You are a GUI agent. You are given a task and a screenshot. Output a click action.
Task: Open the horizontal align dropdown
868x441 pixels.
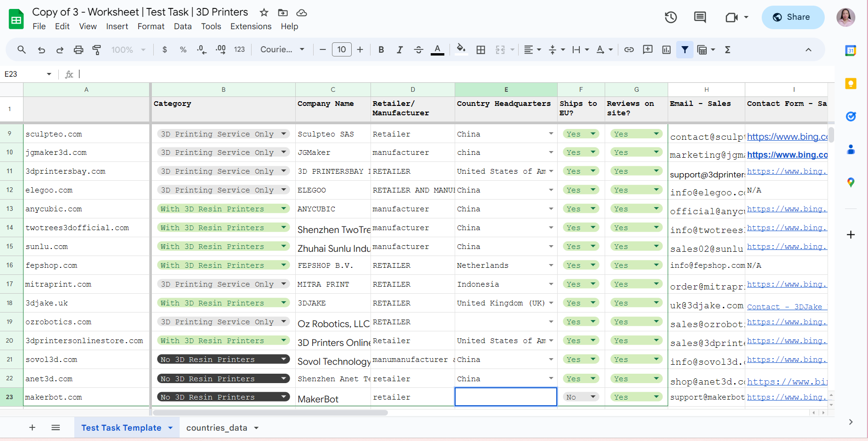pos(532,49)
